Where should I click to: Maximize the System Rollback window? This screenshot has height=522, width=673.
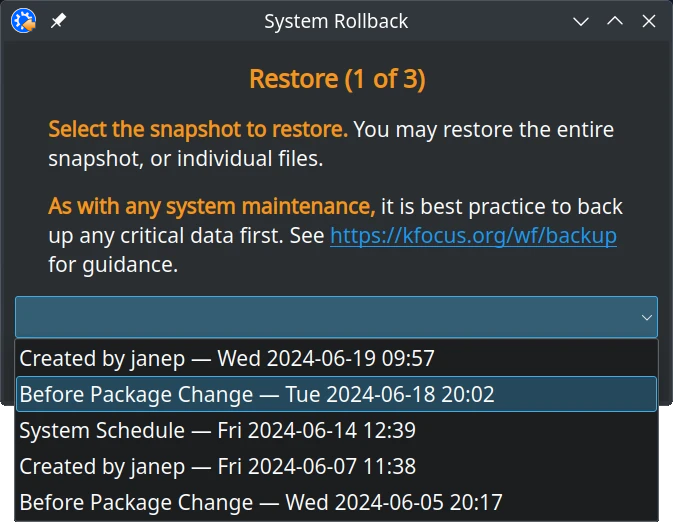click(615, 21)
